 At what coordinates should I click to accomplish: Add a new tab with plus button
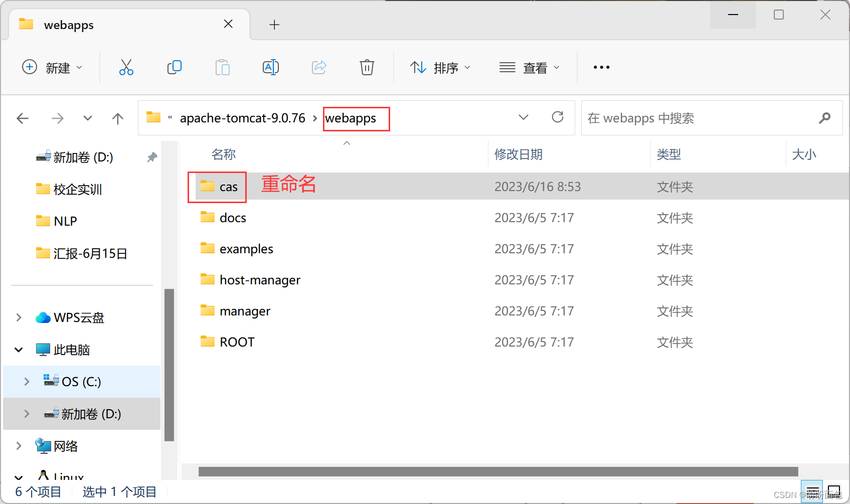(x=274, y=25)
